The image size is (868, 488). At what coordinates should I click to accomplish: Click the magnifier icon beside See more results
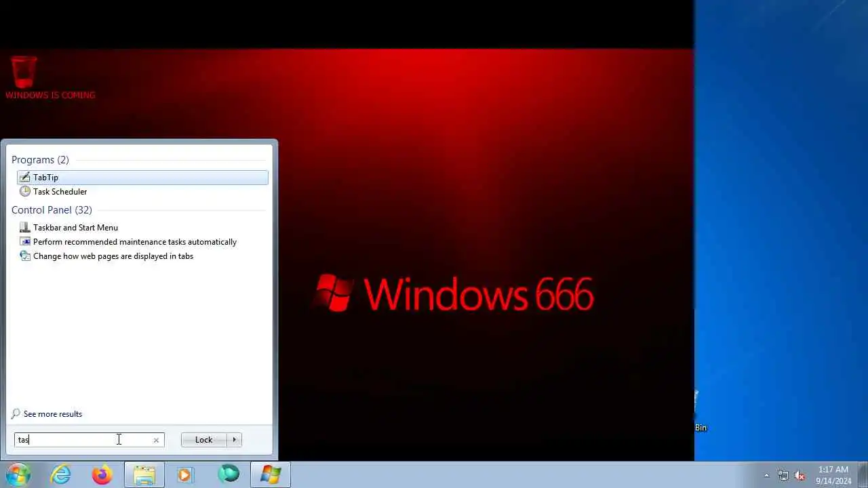click(16, 414)
